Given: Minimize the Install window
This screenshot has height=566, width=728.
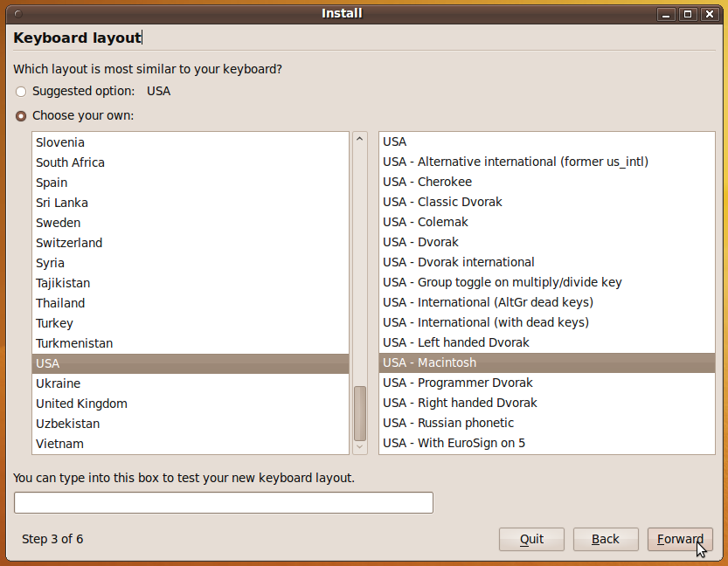Looking at the screenshot, I should pyautogui.click(x=669, y=14).
